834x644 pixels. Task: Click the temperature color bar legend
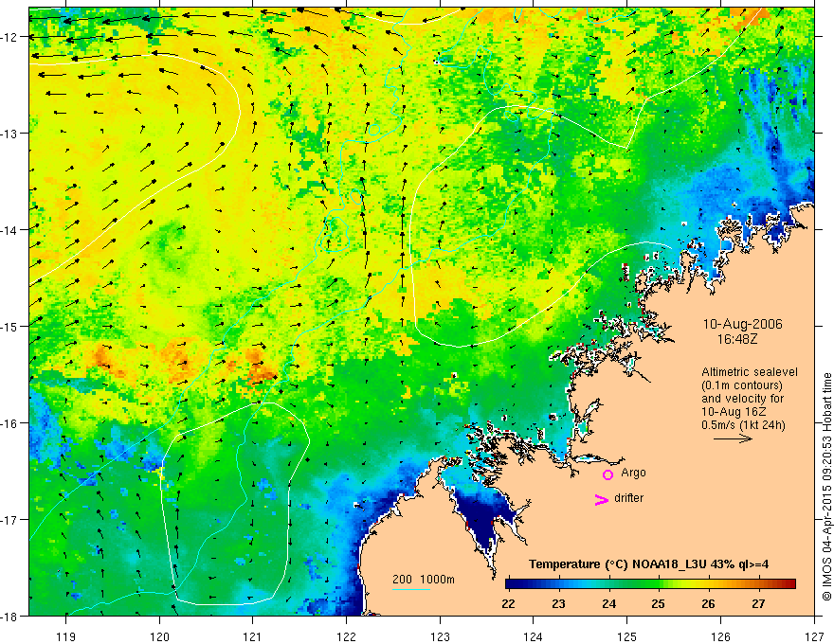pyautogui.click(x=650, y=583)
